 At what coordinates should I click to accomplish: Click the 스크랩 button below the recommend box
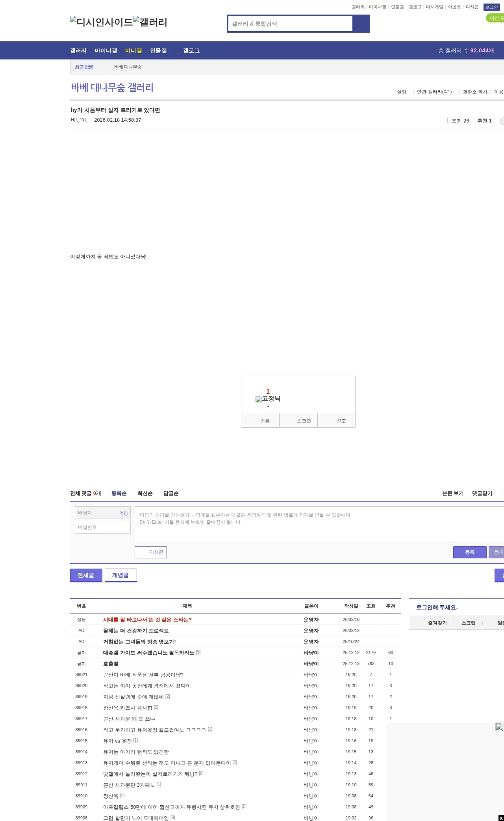[x=298, y=421]
